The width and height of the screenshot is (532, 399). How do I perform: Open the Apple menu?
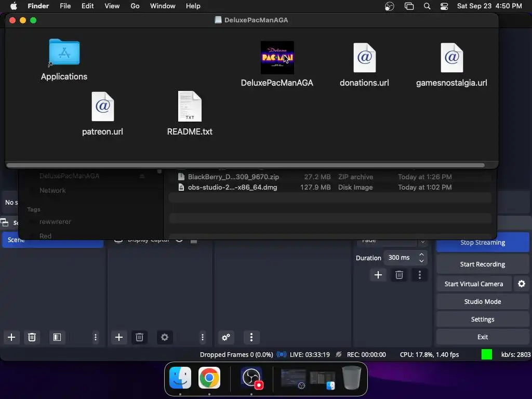pyautogui.click(x=14, y=6)
